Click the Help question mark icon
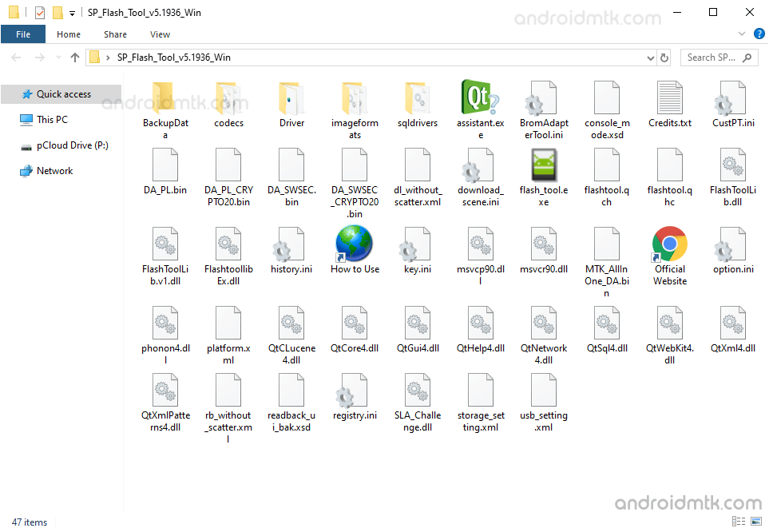The image size is (769, 532). click(x=759, y=34)
